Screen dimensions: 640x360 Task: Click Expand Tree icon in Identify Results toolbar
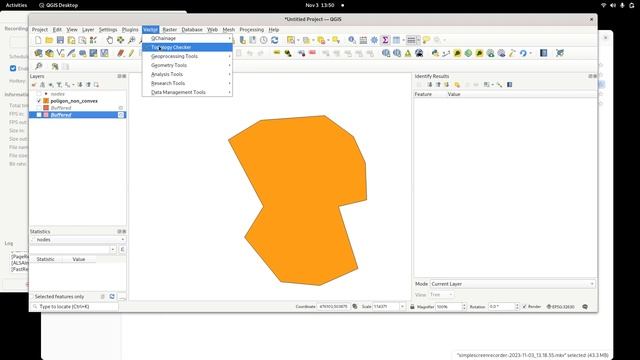click(430, 84)
